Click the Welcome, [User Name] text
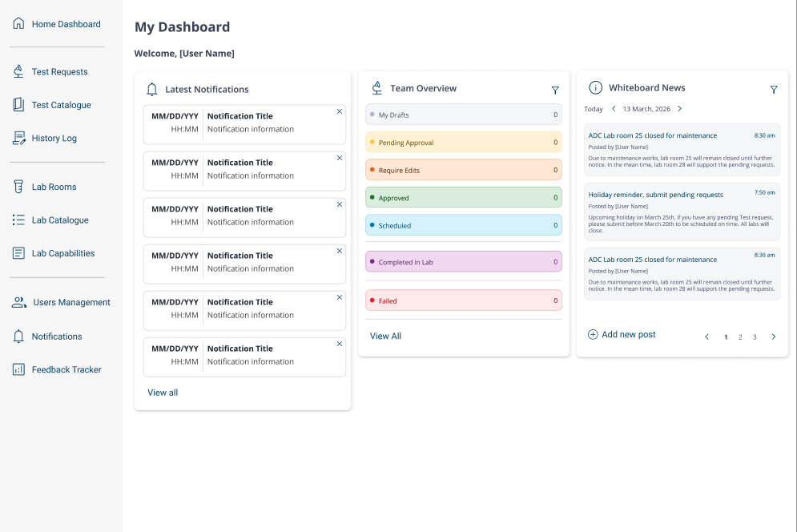 tap(184, 54)
